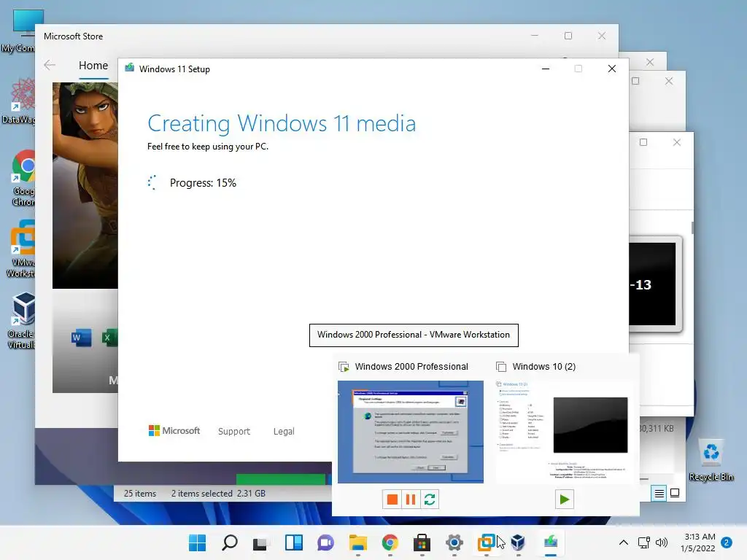The height and width of the screenshot is (560, 747).
Task: Power on the Windows 10 (2) VM
Action: click(564, 499)
